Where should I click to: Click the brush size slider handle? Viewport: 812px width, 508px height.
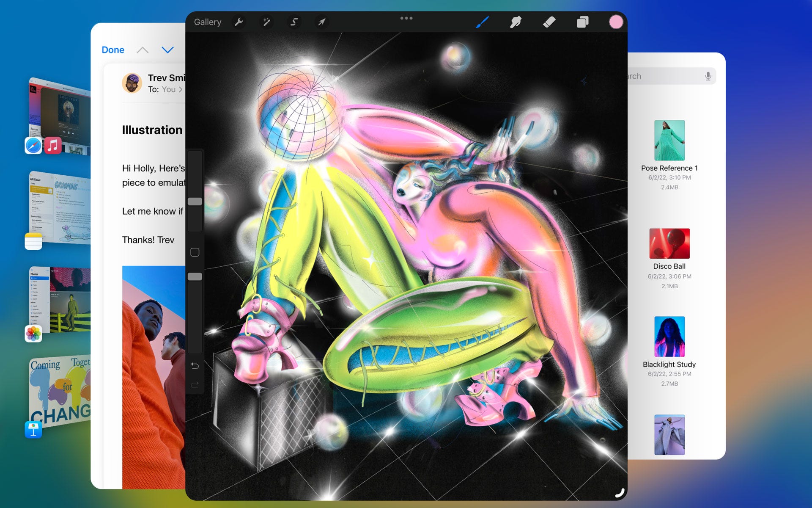[195, 202]
